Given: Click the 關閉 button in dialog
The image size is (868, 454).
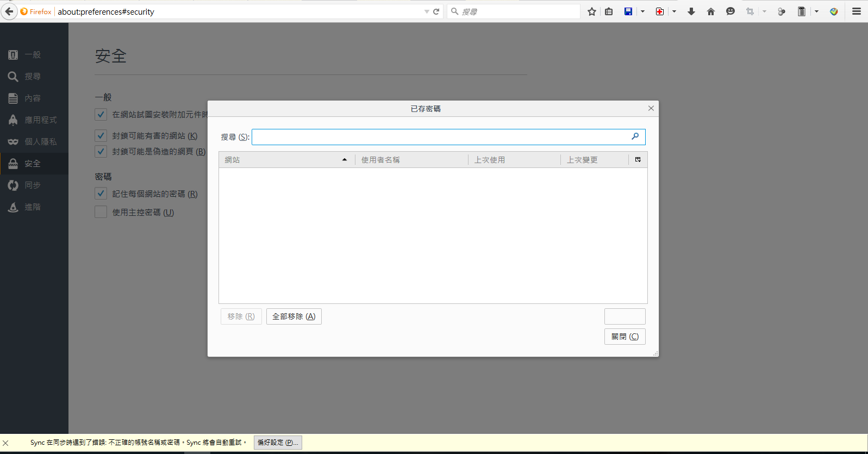Looking at the screenshot, I should pyautogui.click(x=625, y=337).
